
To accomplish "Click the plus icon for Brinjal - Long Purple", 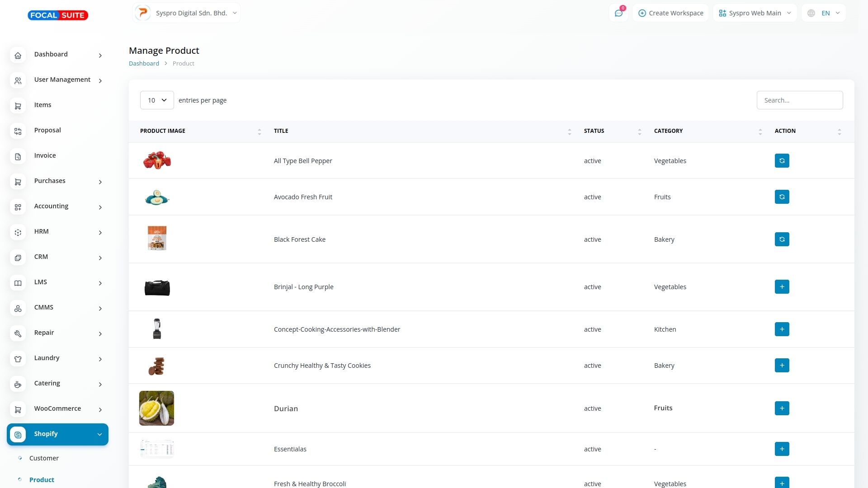I will point(782,287).
